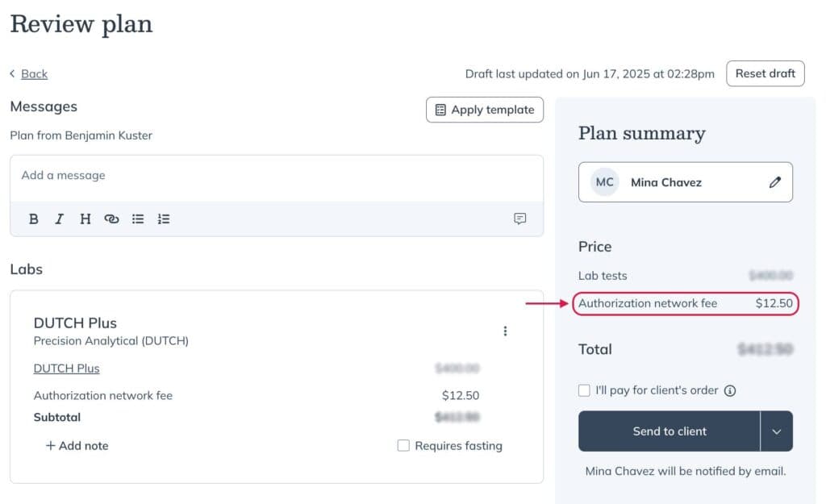This screenshot has width=826, height=504.
Task: Apply bold formatting in message editor
Action: pyautogui.click(x=34, y=219)
